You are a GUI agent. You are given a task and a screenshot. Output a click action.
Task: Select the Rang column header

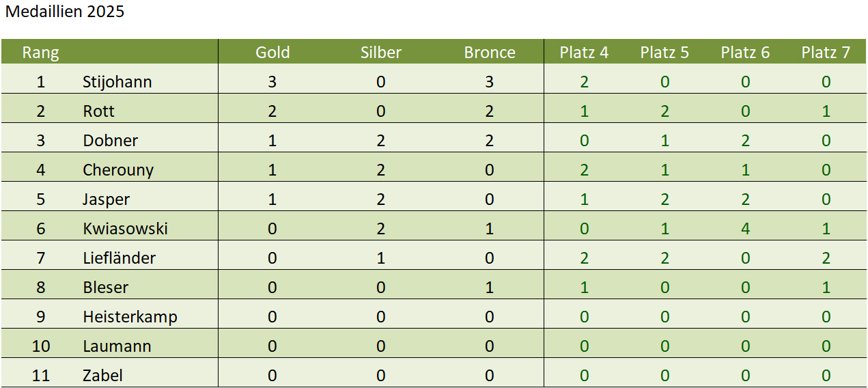point(40,53)
